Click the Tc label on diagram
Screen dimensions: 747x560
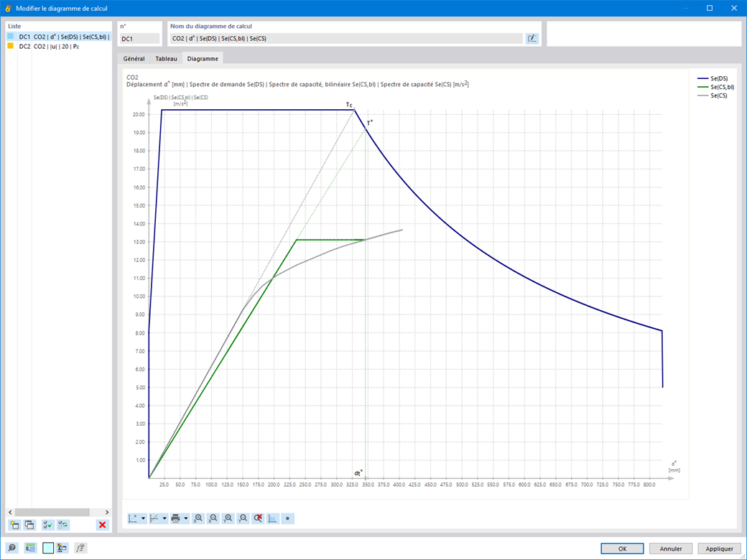pos(349,105)
